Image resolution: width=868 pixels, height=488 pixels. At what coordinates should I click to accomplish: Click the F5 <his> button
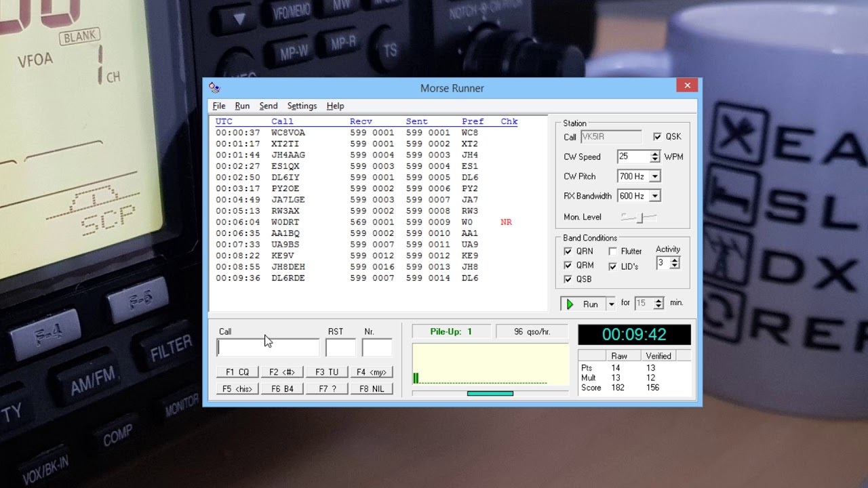click(x=237, y=389)
